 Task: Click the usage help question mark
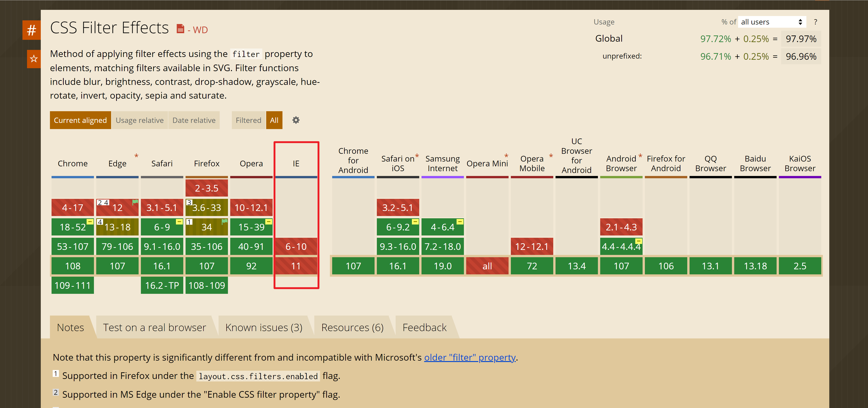[815, 22]
